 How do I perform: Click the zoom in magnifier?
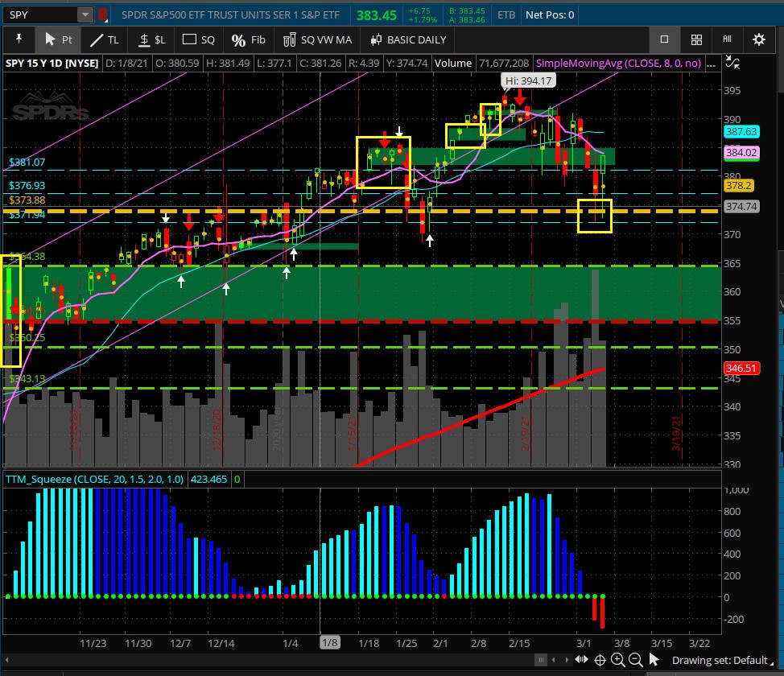pyautogui.click(x=618, y=660)
